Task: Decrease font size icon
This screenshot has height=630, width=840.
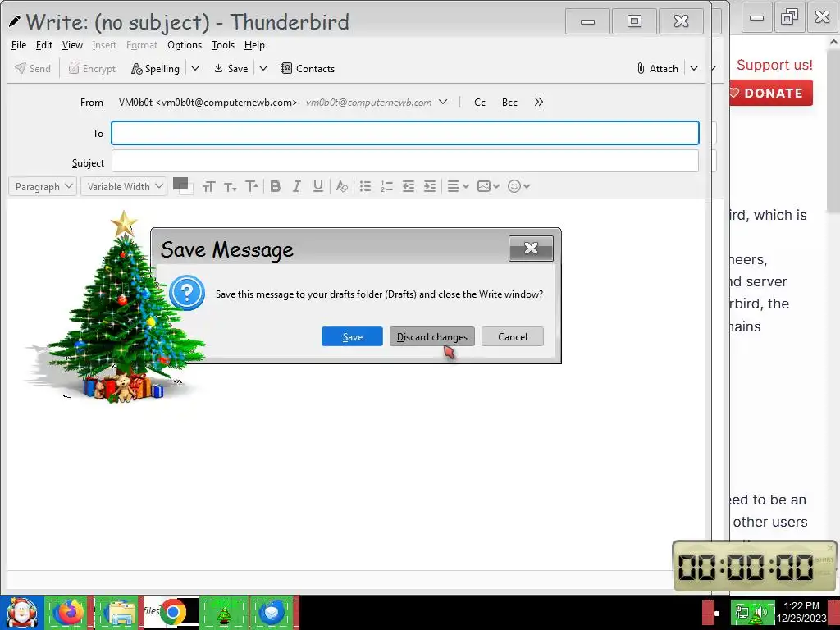Action: 230,186
